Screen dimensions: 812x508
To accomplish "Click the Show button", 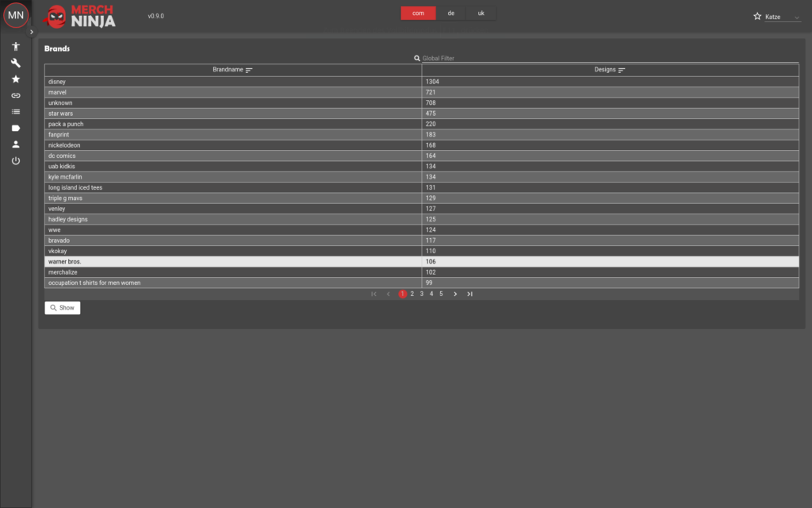I will tap(63, 308).
